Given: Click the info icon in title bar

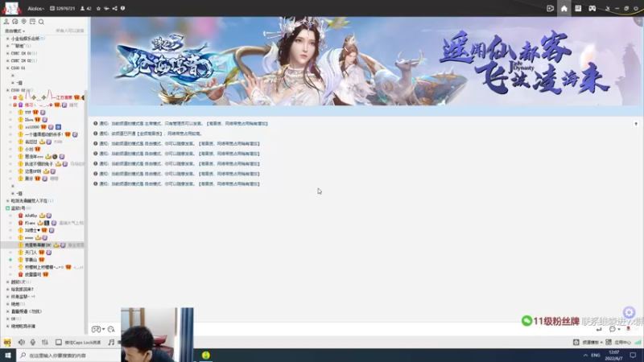Looking at the screenshot, I should coord(122,8).
